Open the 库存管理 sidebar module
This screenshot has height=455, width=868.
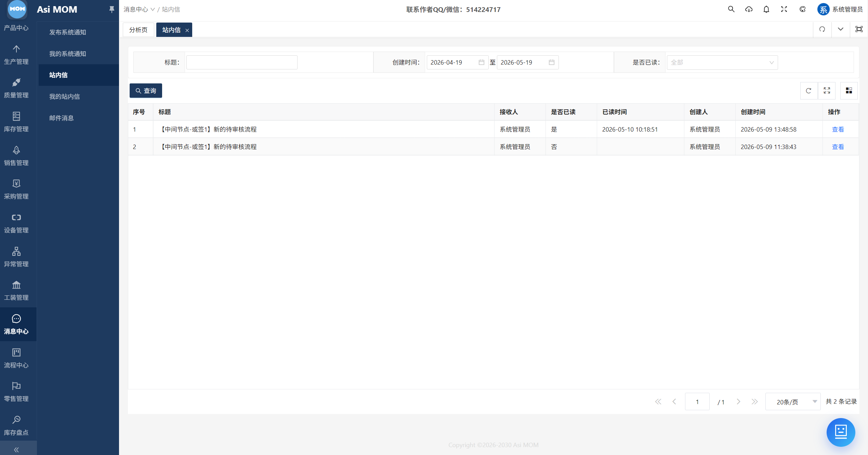click(16, 122)
